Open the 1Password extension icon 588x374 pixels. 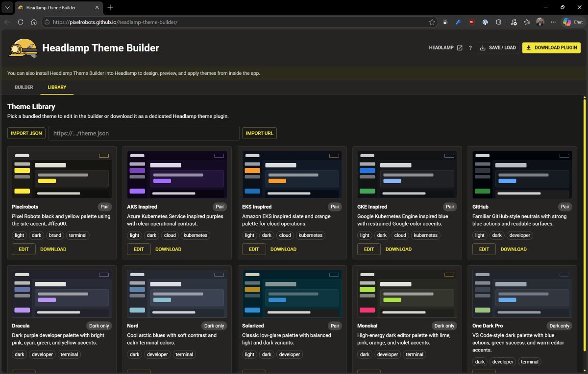(485, 22)
